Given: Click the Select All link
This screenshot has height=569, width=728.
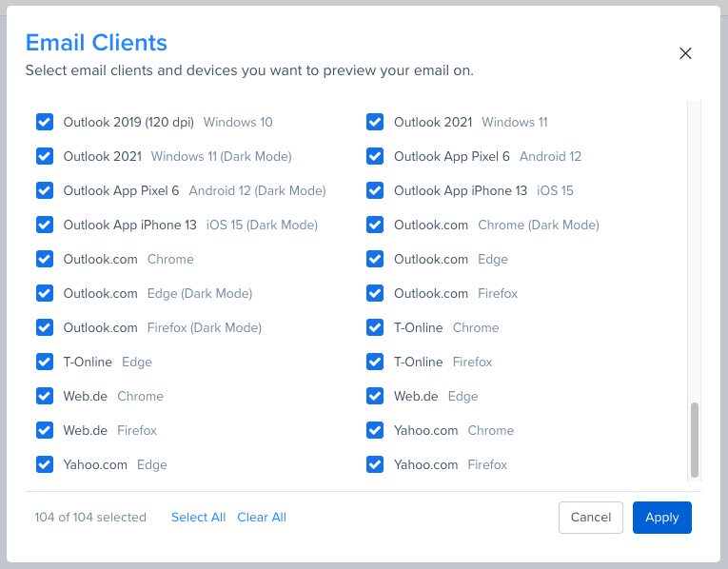Looking at the screenshot, I should [198, 517].
